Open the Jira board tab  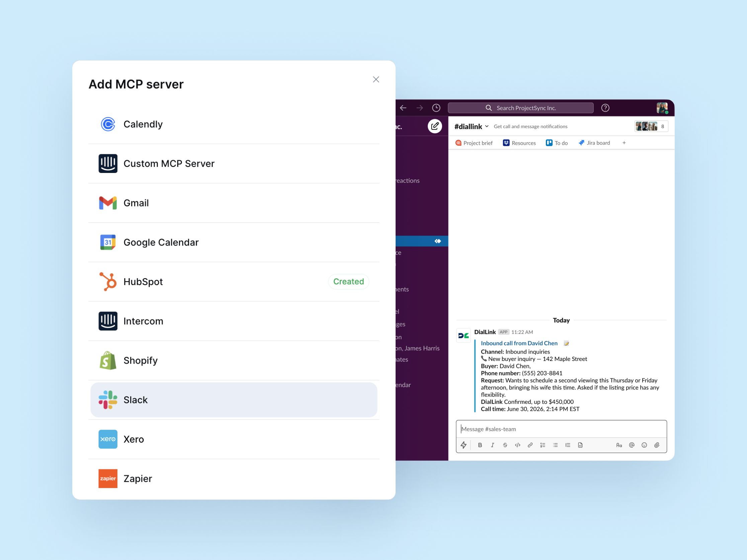click(x=594, y=143)
